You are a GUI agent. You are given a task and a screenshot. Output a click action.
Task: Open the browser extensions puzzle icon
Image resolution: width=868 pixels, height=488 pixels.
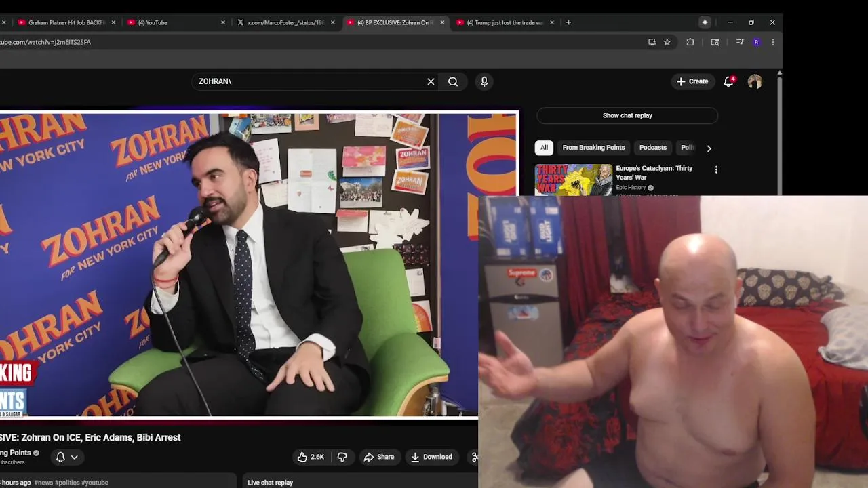690,42
